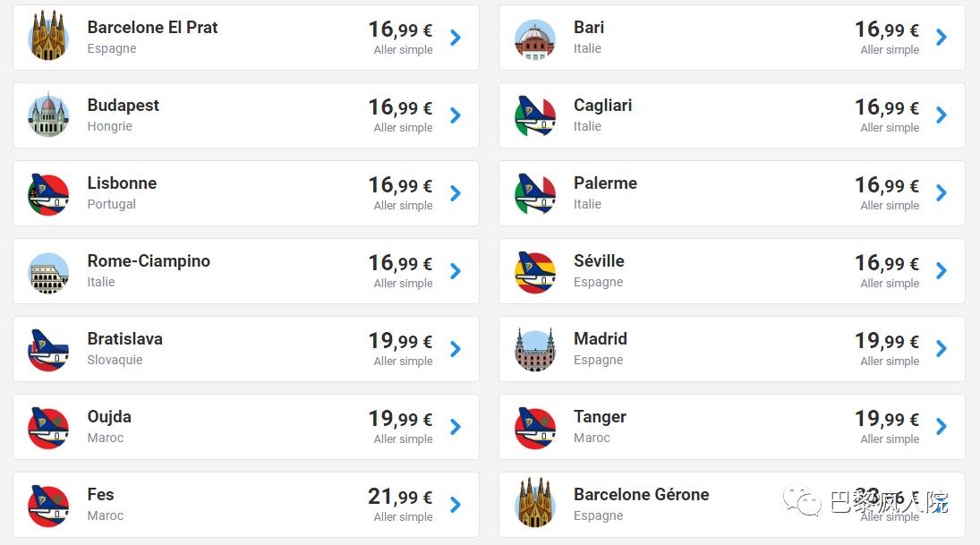Image resolution: width=980 pixels, height=545 pixels.
Task: Select the Budapest destination name
Action: 124,106
